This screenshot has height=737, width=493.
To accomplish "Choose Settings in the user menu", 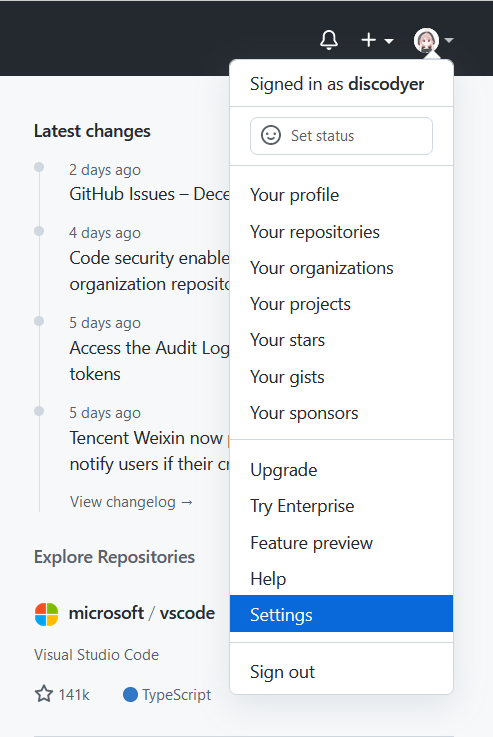I will [341, 614].
